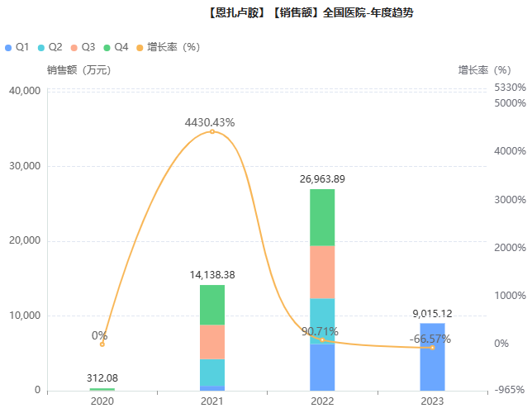Click the green Q4 segment of 2022 bar

click(322, 217)
